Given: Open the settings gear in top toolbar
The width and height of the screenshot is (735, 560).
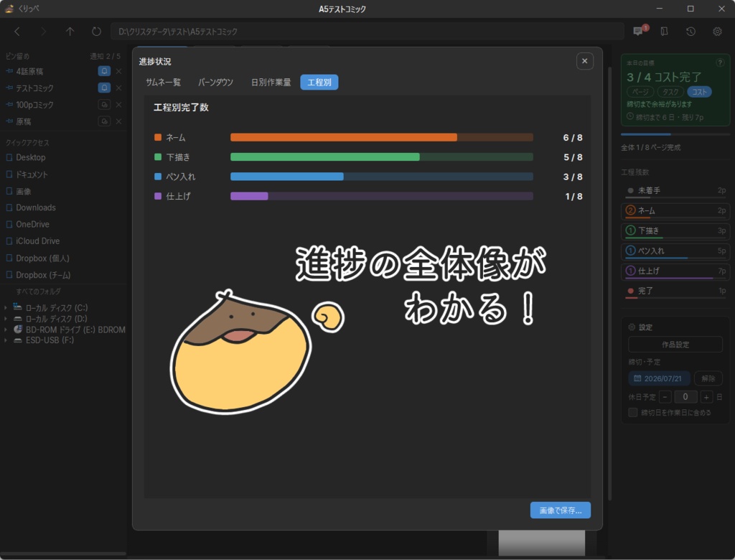Looking at the screenshot, I should 717,32.
